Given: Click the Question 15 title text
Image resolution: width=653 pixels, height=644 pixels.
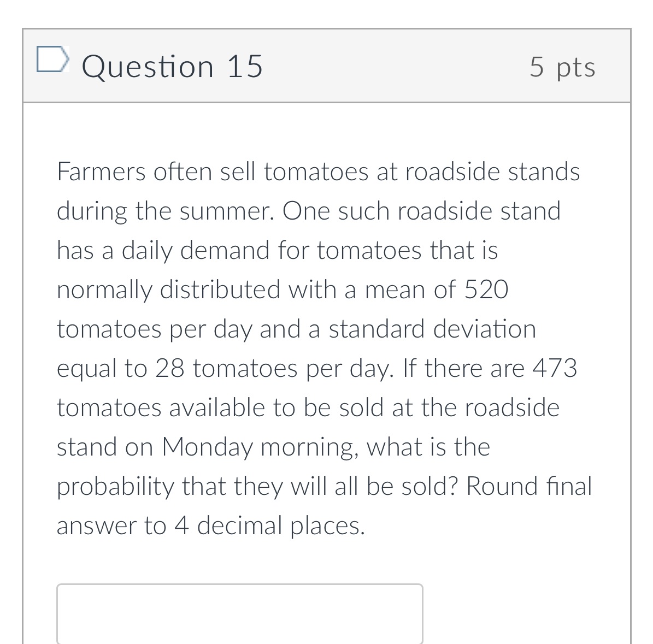Looking at the screenshot, I should [172, 67].
